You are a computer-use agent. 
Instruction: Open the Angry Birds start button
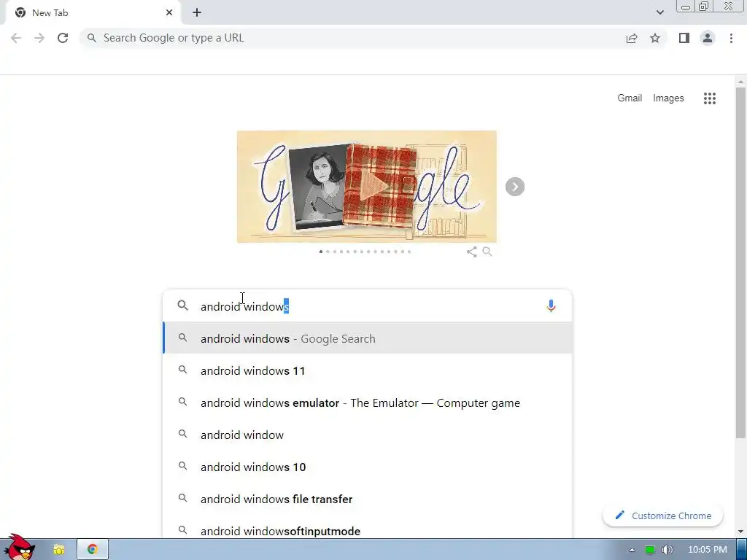(x=18, y=547)
